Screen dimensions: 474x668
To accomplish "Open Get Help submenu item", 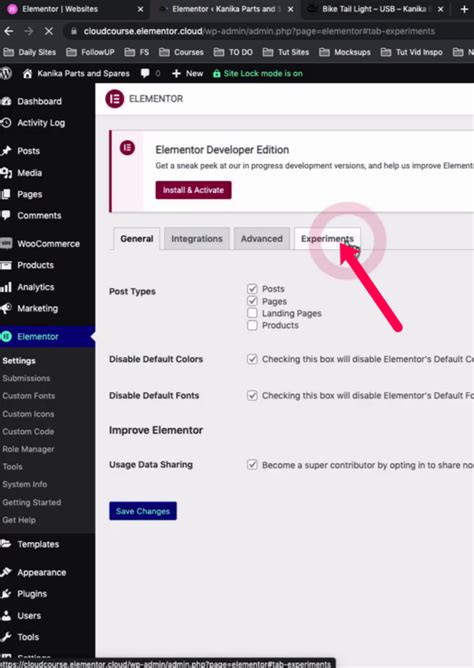I will (19, 520).
